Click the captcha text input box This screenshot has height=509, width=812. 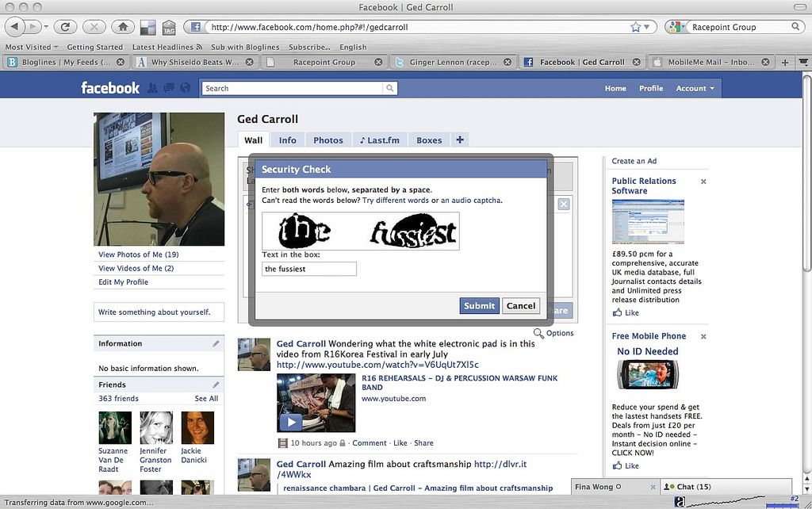coord(309,269)
